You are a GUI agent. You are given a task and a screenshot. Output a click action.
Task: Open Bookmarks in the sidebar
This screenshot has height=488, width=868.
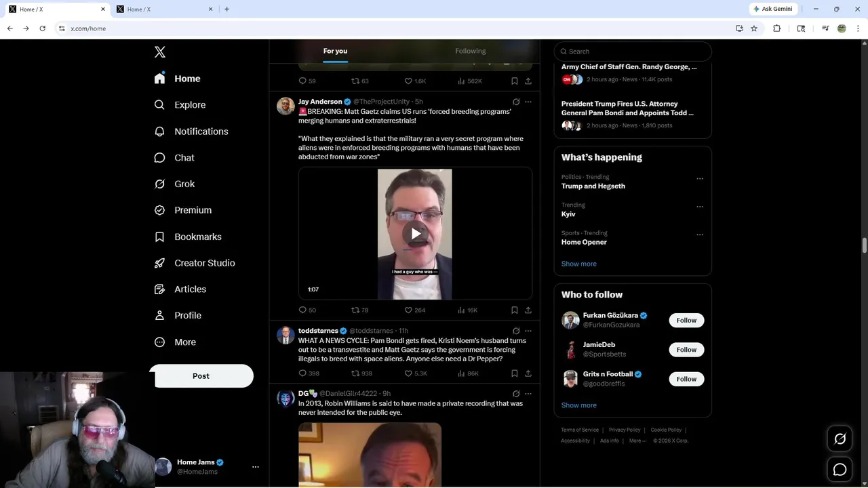[x=188, y=237]
